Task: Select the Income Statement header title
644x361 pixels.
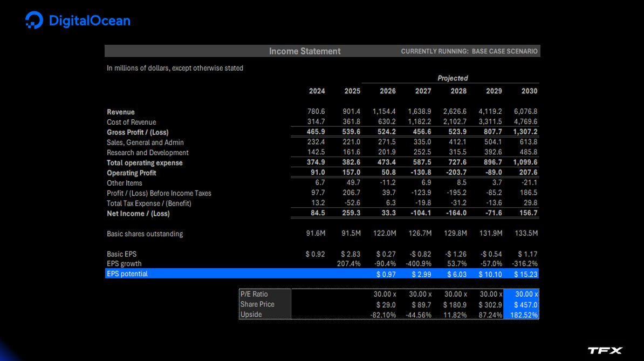Action: pyautogui.click(x=305, y=51)
